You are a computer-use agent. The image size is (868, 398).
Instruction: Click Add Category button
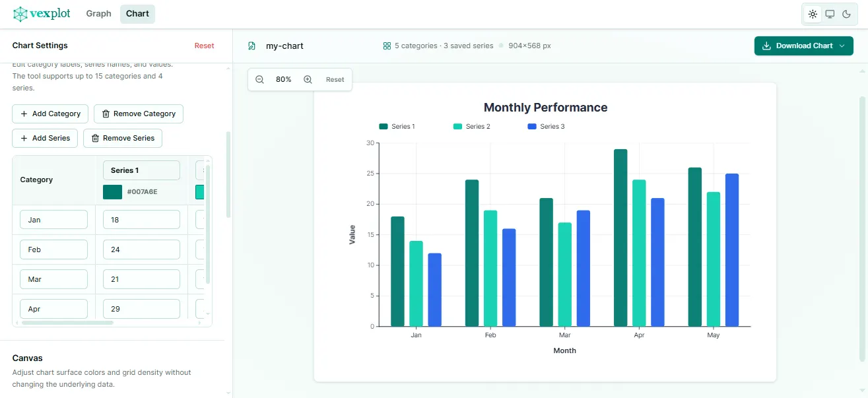click(x=50, y=114)
